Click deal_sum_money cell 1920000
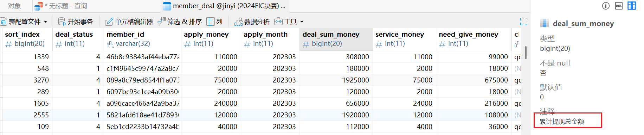The height and width of the screenshot is (135, 644). [336, 115]
